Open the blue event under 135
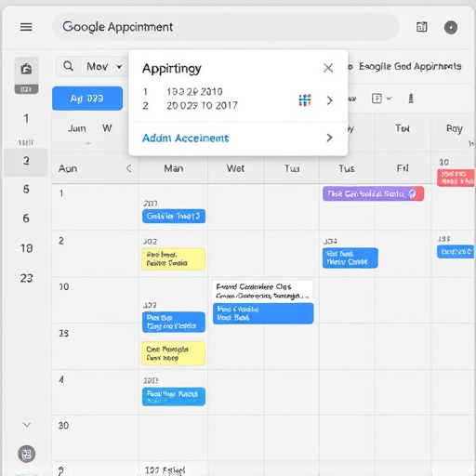Viewport: 476px width, 476px height. 456,252
